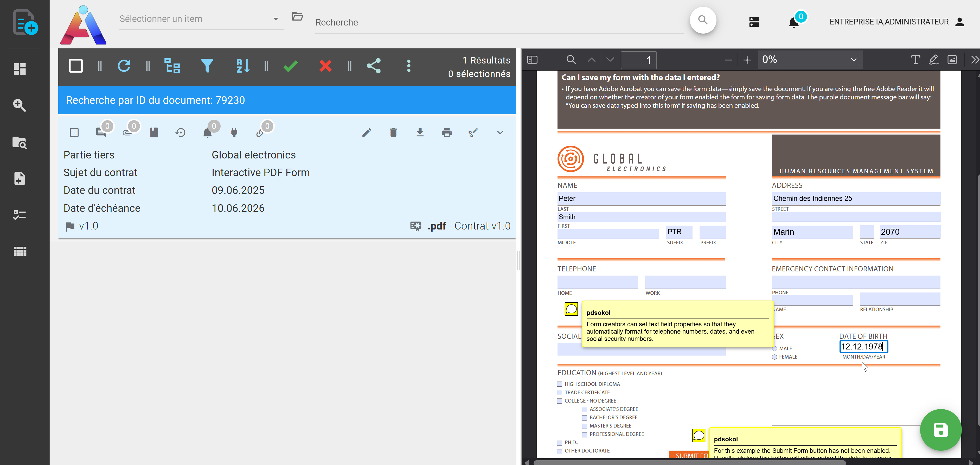This screenshot has width=980, height=465.
Task: Select the MALE radio button
Action: point(774,349)
